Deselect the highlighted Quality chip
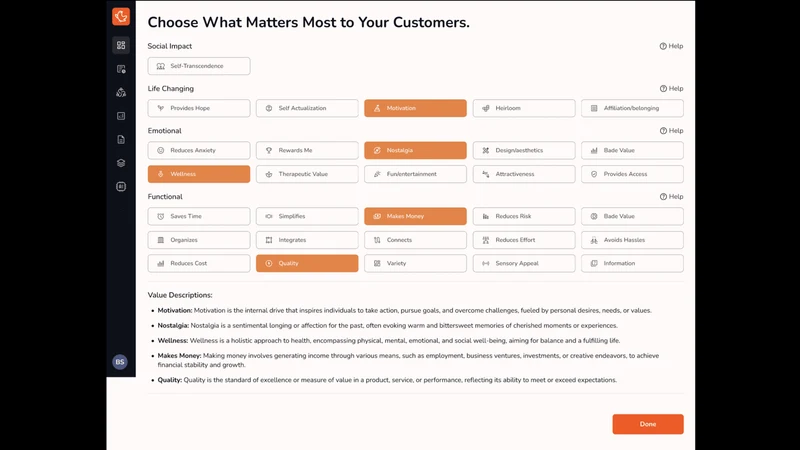This screenshot has height=450, width=800. (307, 263)
